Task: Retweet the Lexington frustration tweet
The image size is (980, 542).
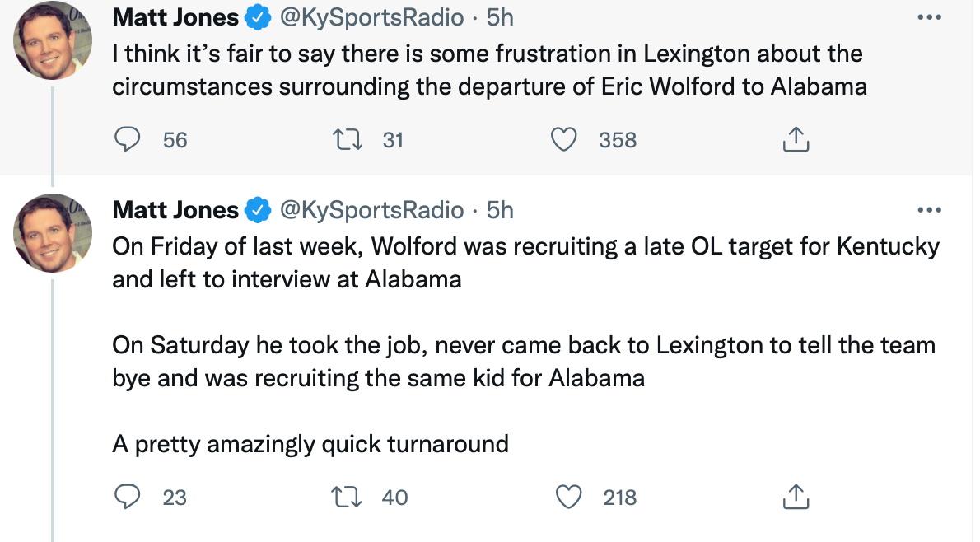Action: (x=342, y=140)
